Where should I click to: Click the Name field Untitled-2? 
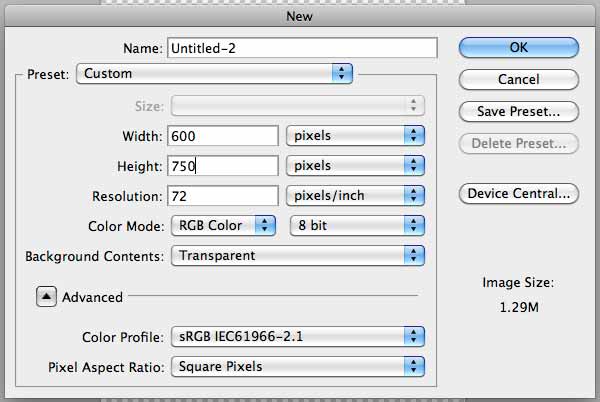(x=302, y=48)
